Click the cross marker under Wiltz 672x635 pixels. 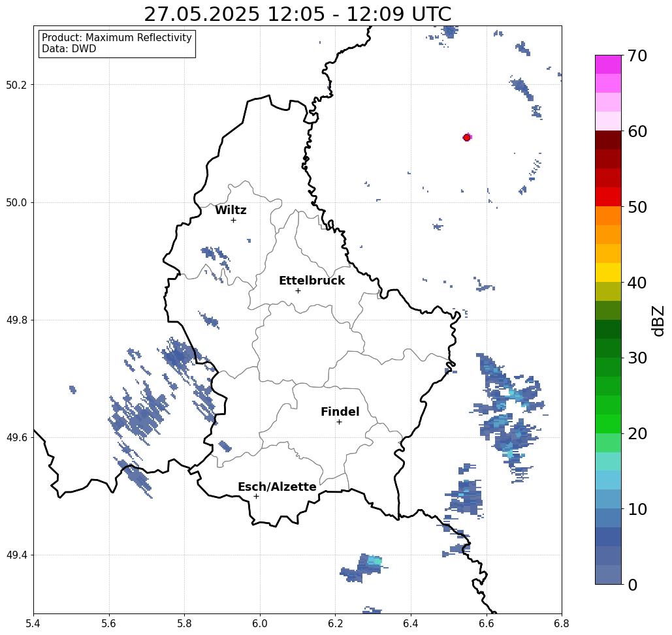[x=234, y=221]
